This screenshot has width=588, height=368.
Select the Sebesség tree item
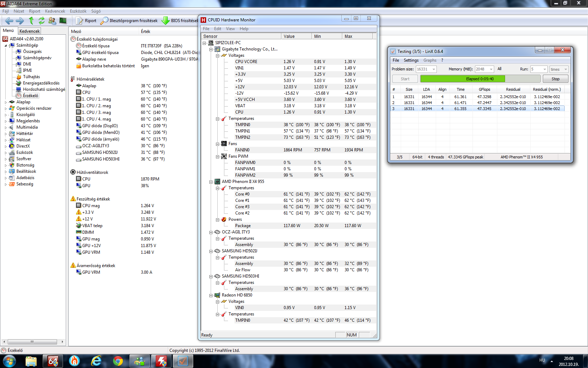pos(24,184)
